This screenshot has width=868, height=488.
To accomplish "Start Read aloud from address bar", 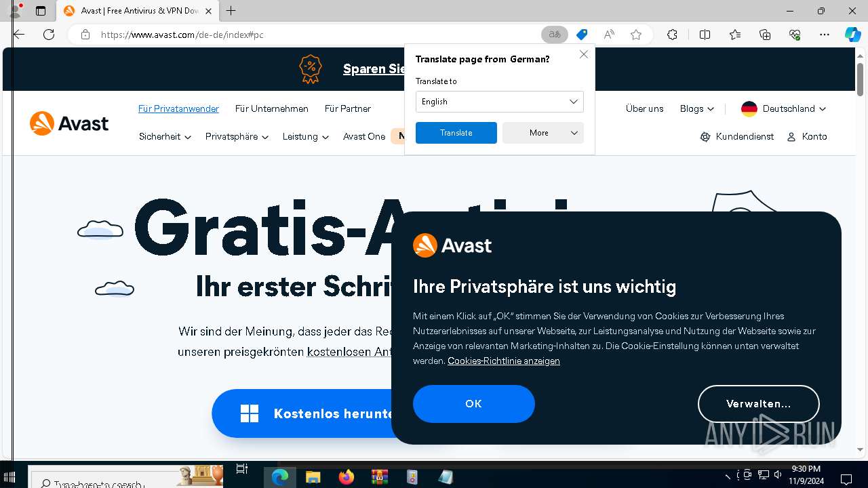I will coord(609,35).
